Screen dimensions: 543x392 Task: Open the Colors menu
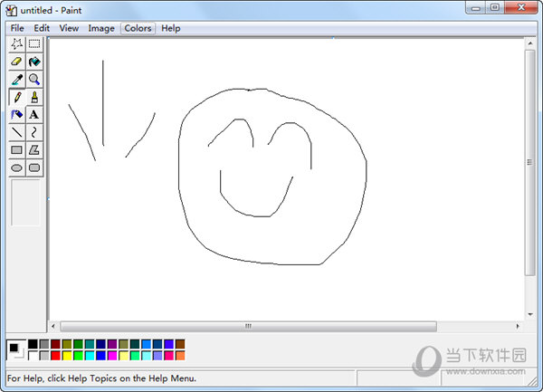[x=138, y=28]
